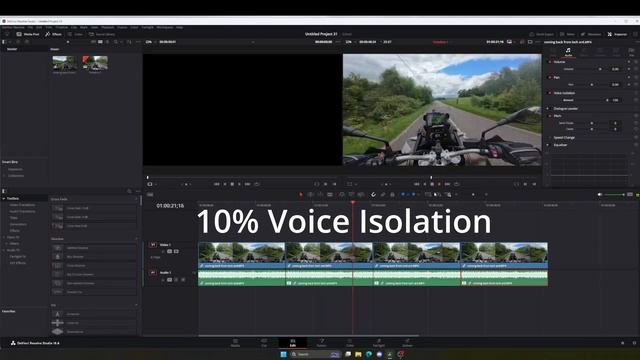Select Audio Transitions in Toolbox
This screenshot has height=360, width=640.
click(22, 211)
